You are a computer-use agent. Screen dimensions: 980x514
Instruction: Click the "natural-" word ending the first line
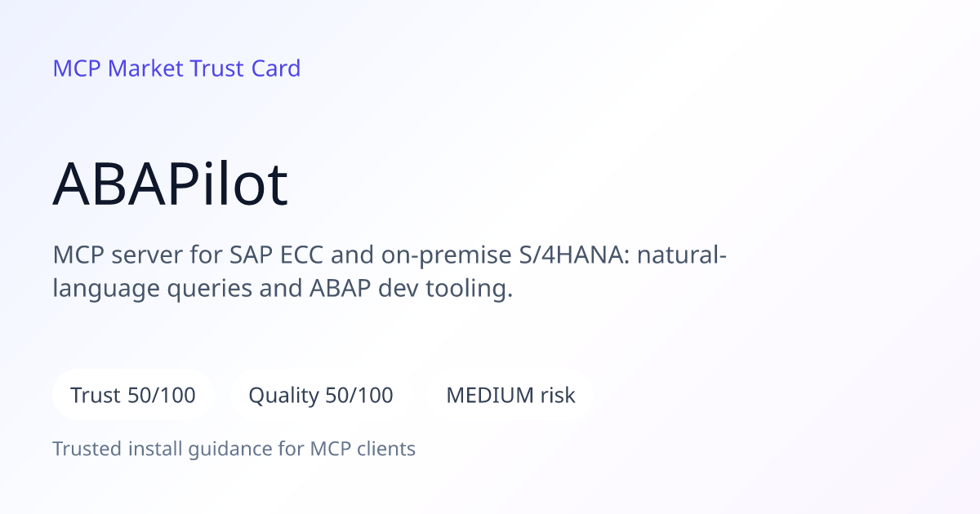682,255
